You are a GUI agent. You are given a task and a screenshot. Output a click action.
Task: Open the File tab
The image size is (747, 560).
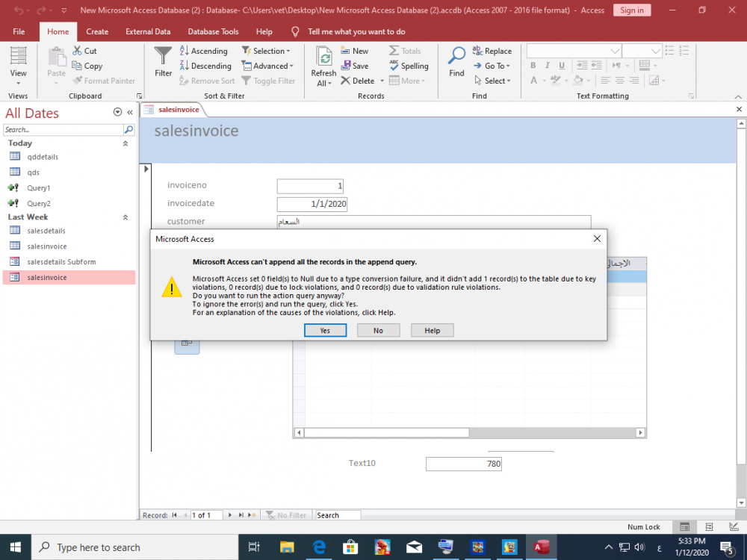click(x=19, y=31)
